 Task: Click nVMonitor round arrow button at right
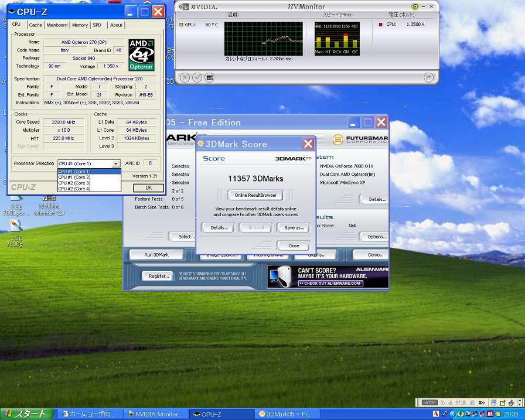point(428,78)
